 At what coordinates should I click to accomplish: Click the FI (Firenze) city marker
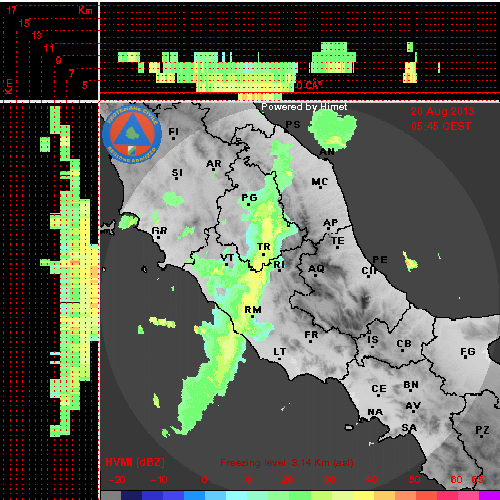(173, 138)
